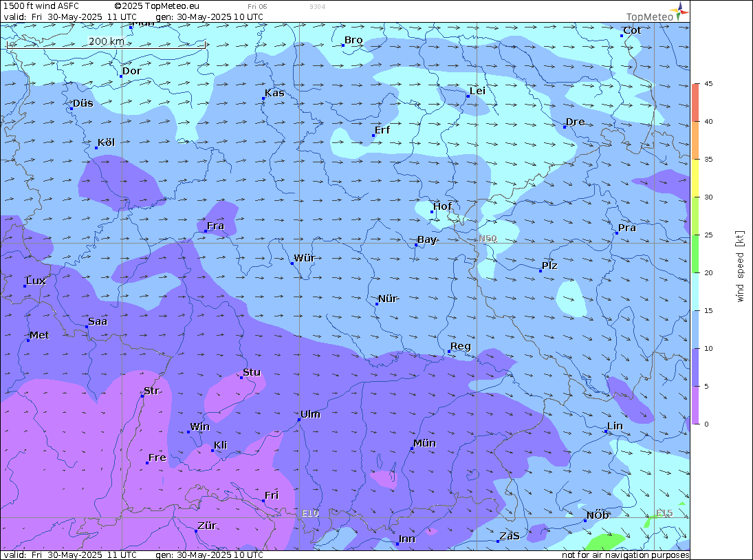Click the Lin city label

pyautogui.click(x=615, y=426)
